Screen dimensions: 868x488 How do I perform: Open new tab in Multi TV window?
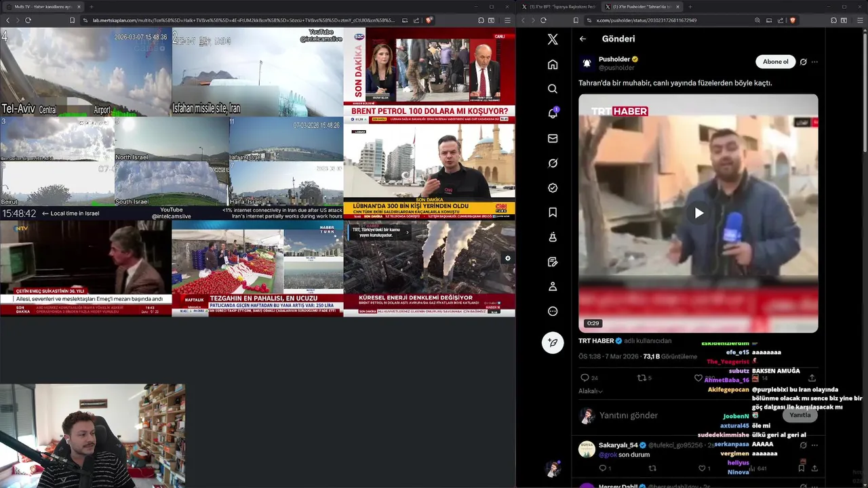[x=91, y=7]
